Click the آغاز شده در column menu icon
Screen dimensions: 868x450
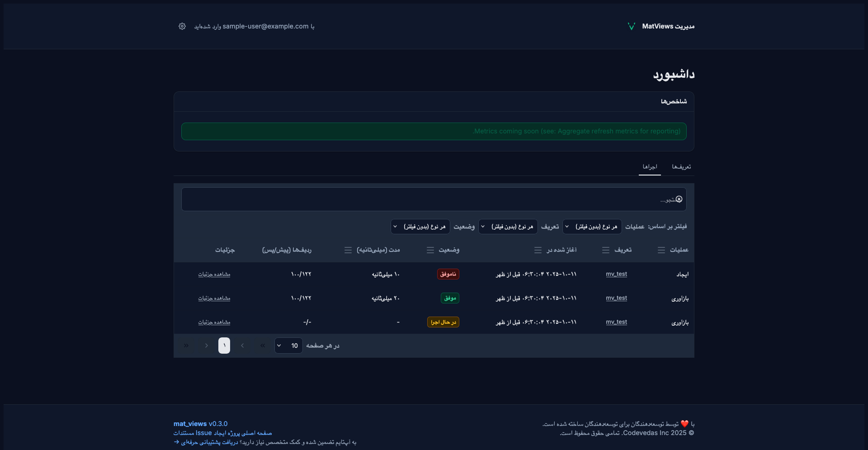[x=538, y=250]
